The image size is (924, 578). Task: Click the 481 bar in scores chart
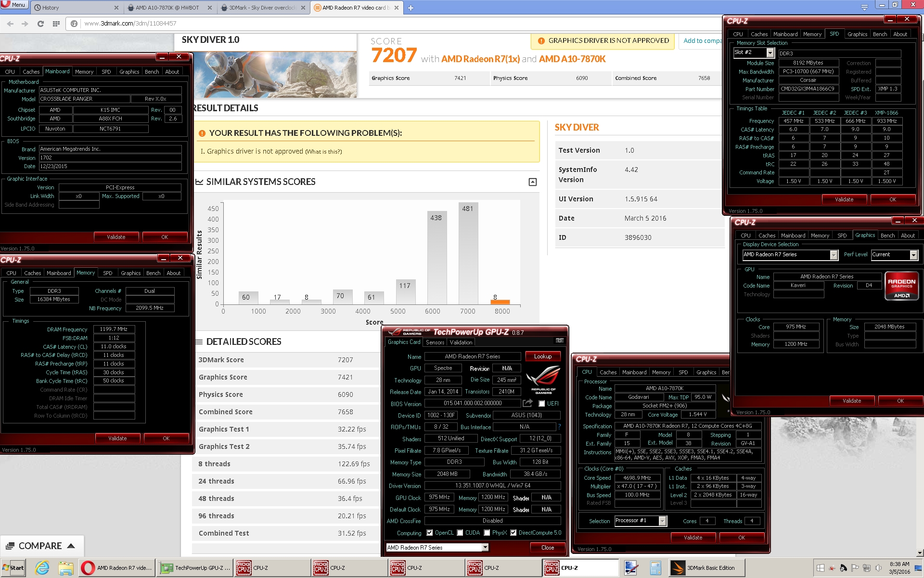pyautogui.click(x=468, y=254)
